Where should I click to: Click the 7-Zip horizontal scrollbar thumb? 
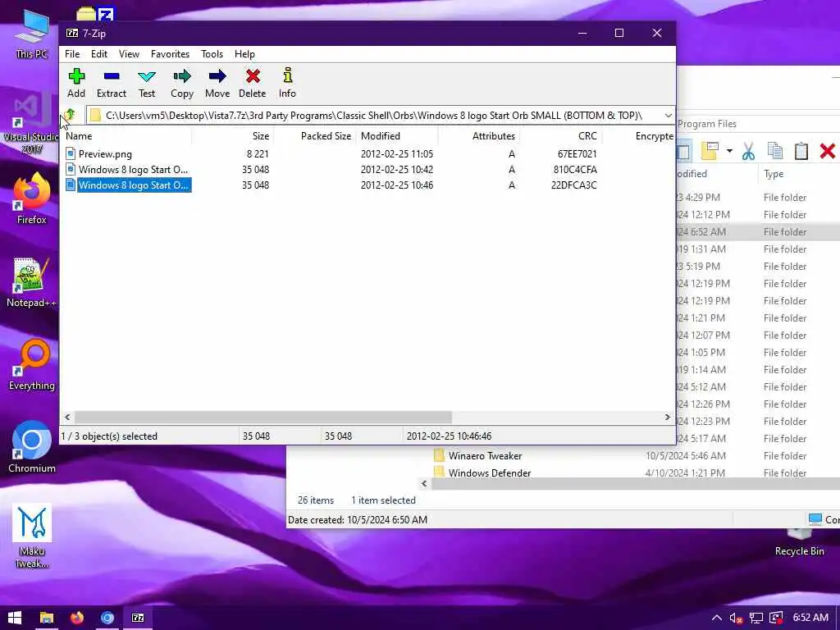point(263,418)
